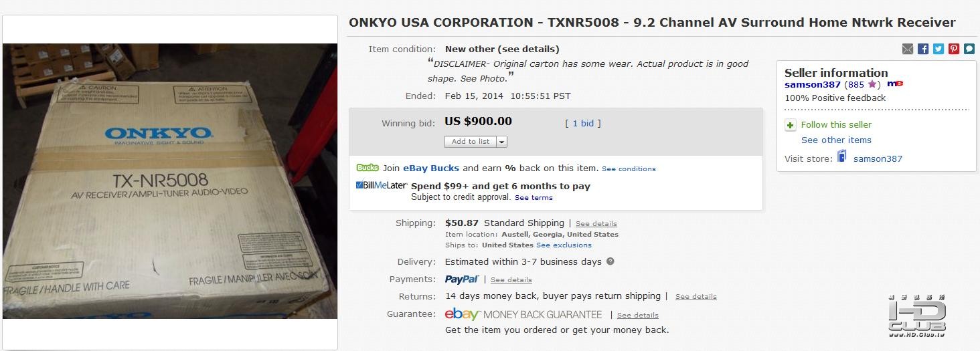The image size is (980, 351).
Task: Click the delivery estimate help icon
Action: 610,261
